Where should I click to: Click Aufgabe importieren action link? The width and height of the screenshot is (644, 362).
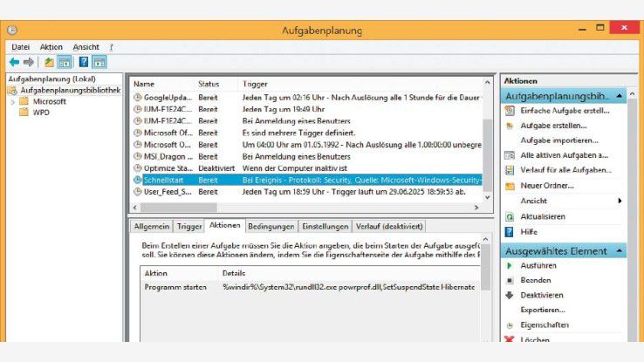click(x=553, y=140)
